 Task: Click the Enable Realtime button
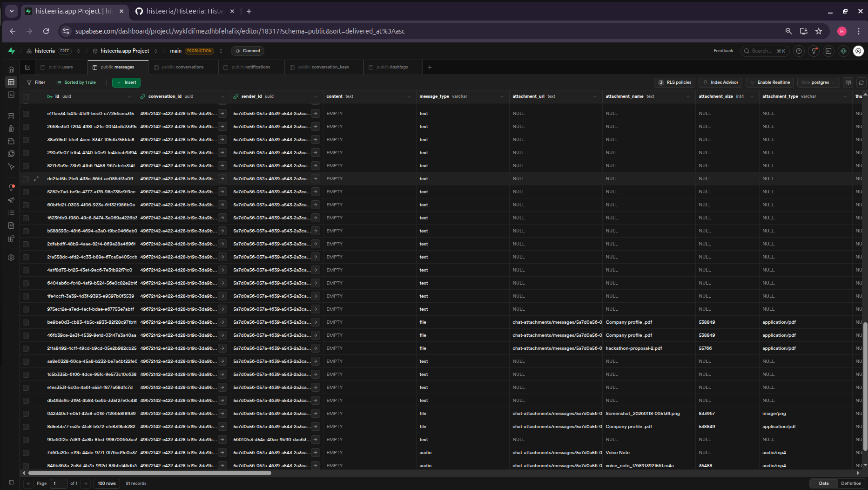(770, 82)
